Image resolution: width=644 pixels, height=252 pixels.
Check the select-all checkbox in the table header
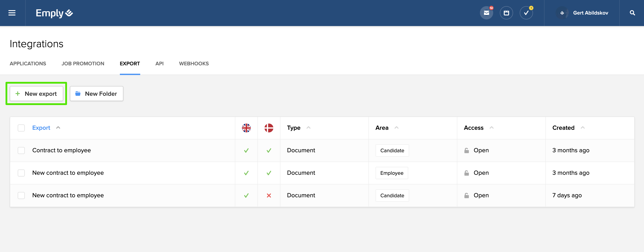click(21, 128)
